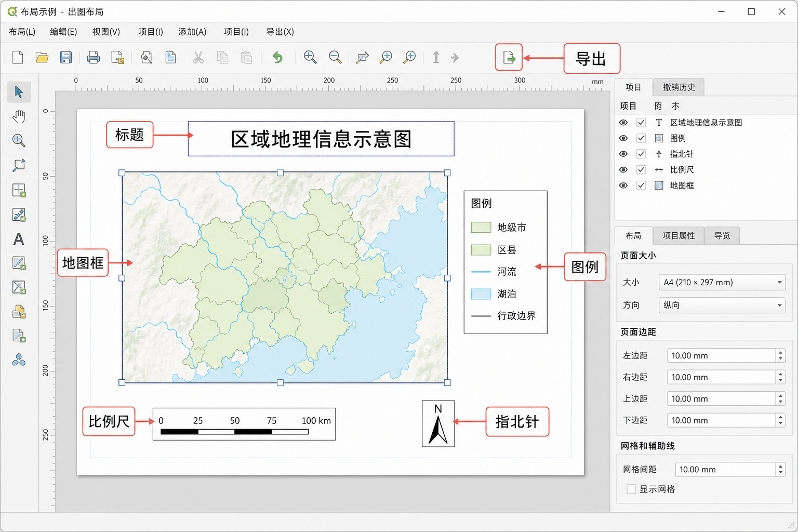
Task: Pick the Add Label tool with letter A
Action: tap(19, 239)
